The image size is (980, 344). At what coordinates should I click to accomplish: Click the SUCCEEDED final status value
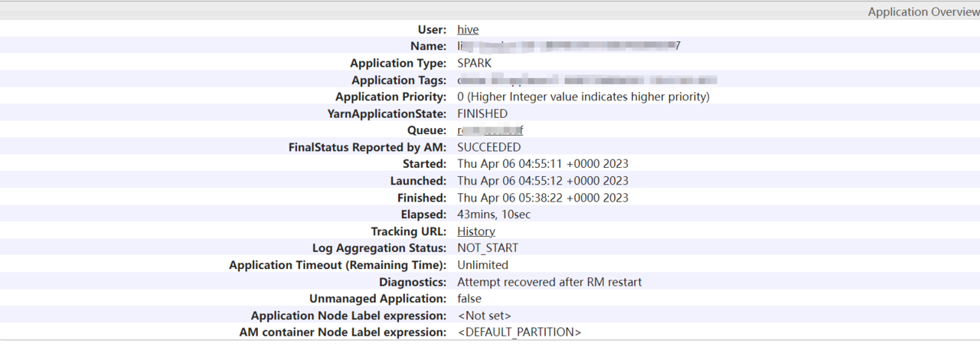[488, 147]
